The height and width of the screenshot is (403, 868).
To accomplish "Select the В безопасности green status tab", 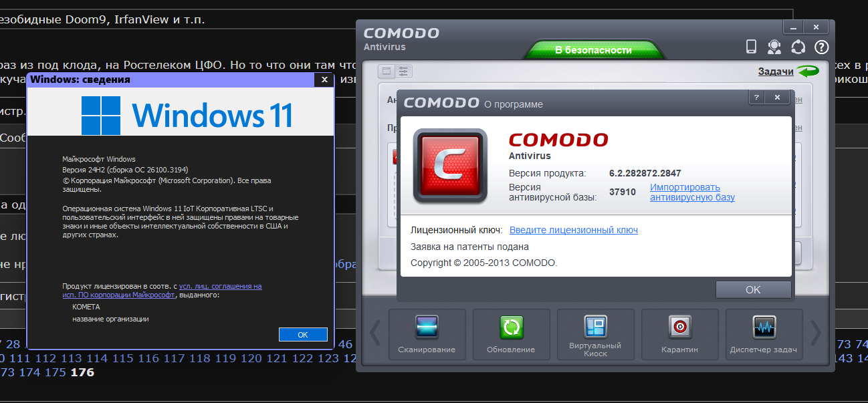I will (593, 50).
